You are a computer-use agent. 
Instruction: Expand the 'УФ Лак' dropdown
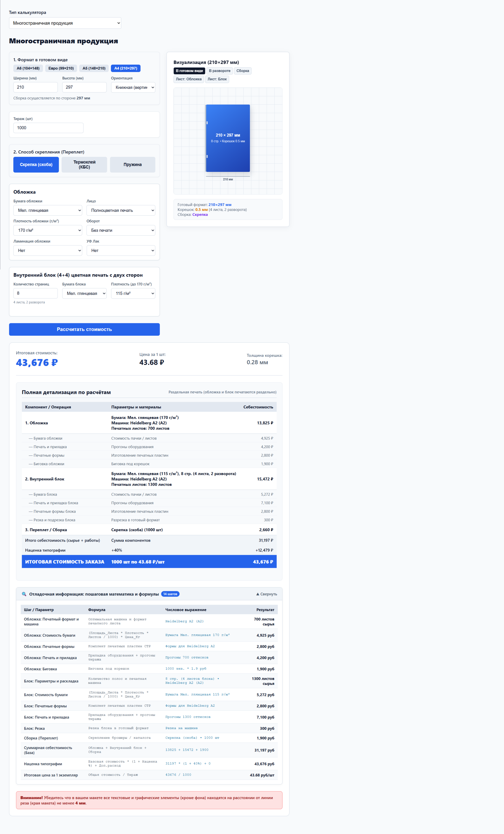click(121, 250)
